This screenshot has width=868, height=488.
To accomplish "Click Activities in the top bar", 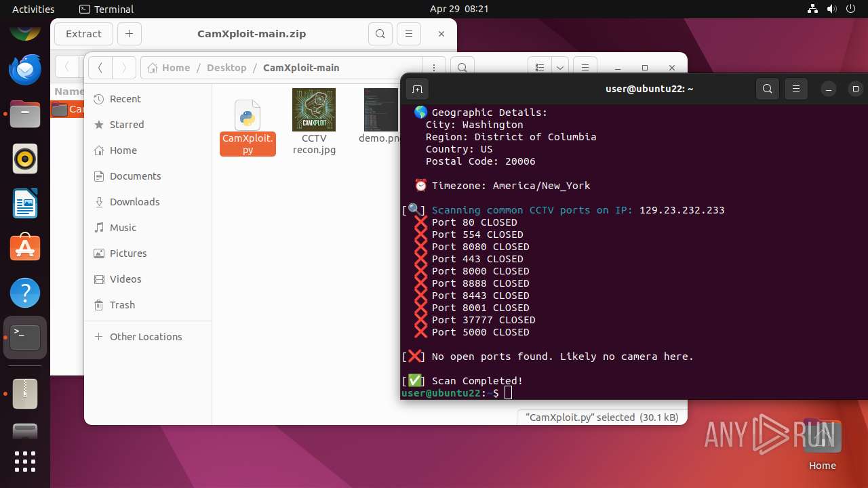I will coord(33,9).
